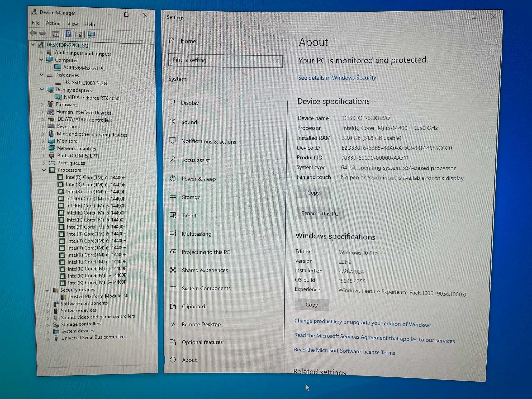This screenshot has height=399, width=532.
Task: Expand the Network adapters category
Action: (x=43, y=148)
